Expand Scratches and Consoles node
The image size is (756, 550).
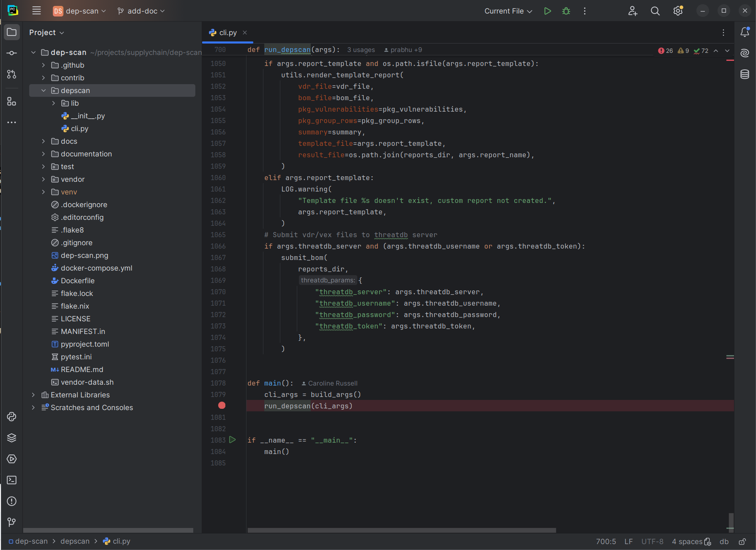(x=33, y=408)
